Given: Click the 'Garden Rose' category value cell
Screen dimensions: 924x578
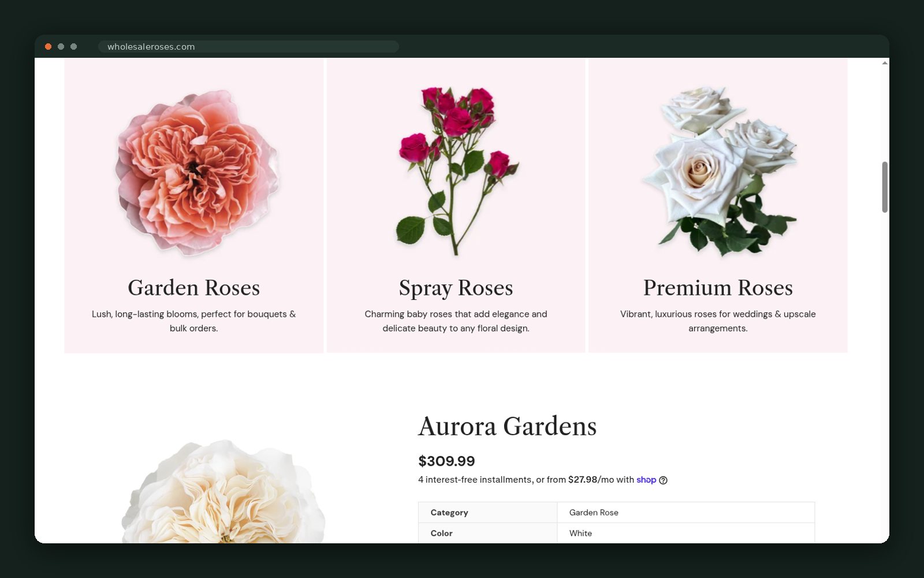Looking at the screenshot, I should [x=685, y=513].
